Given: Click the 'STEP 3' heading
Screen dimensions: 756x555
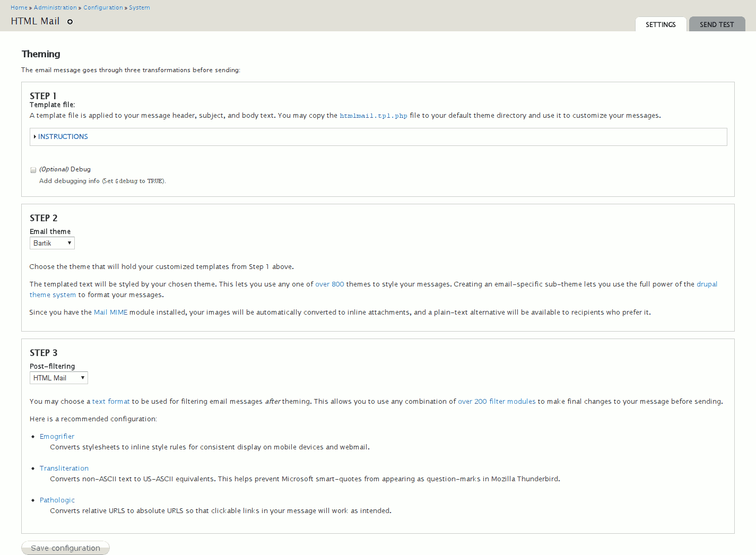Looking at the screenshot, I should 44,353.
